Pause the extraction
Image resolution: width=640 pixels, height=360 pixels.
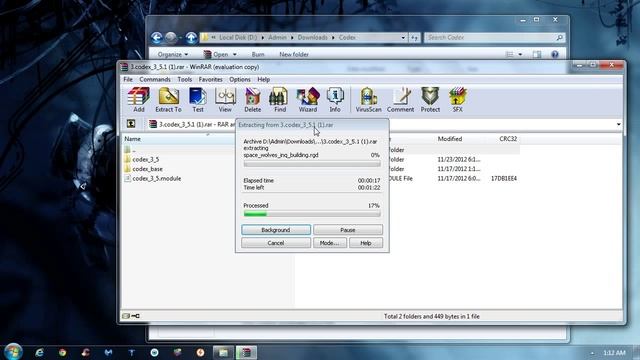click(348, 230)
